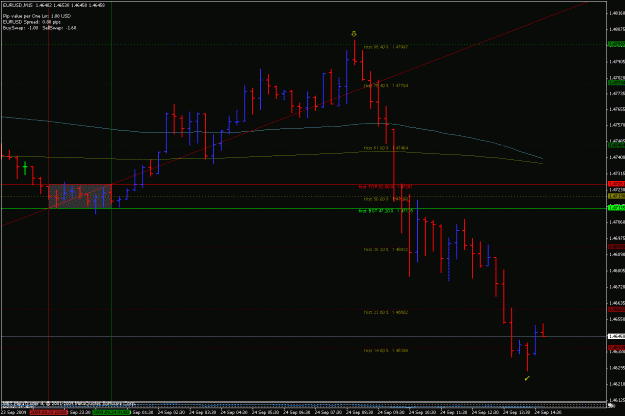Viewport: 625px width, 416px height.
Task: Click the '22 Sep 2009' time label
Action: 14,412
